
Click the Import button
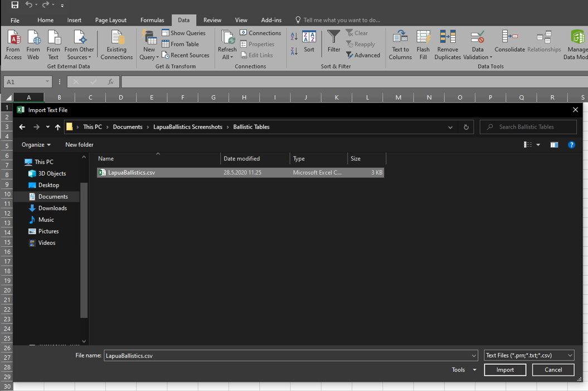pos(505,370)
